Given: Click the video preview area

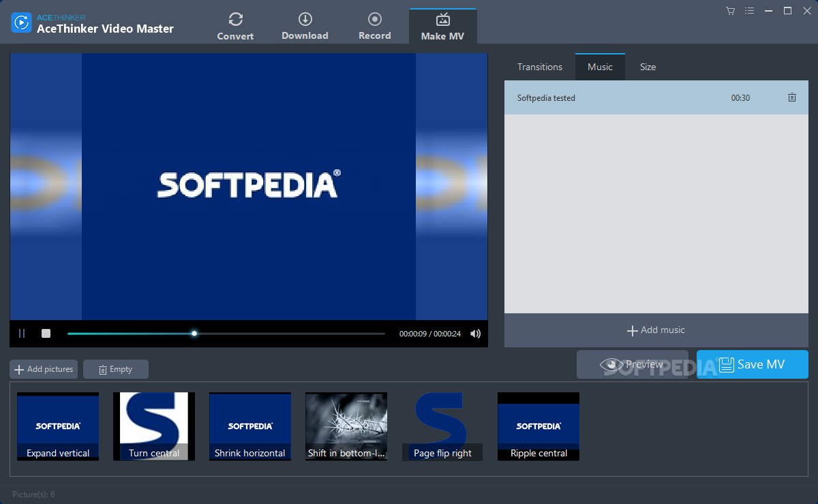Looking at the screenshot, I should coord(249,187).
